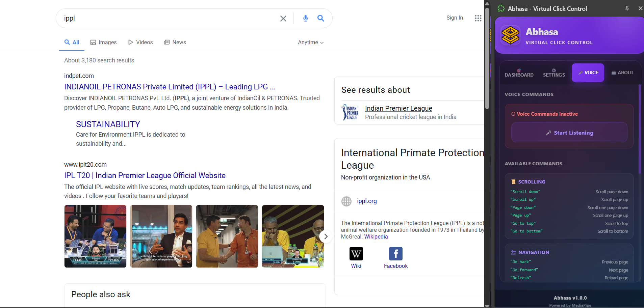Click the www.iplt20.com URL text
This screenshot has height=308, width=644.
pos(85,165)
